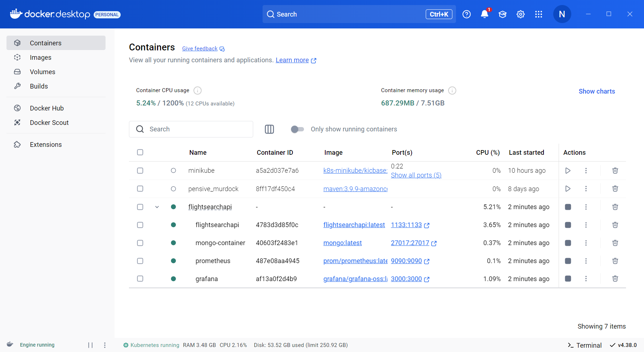Open more actions for mongo-container
The height and width of the screenshot is (352, 644).
[586, 243]
